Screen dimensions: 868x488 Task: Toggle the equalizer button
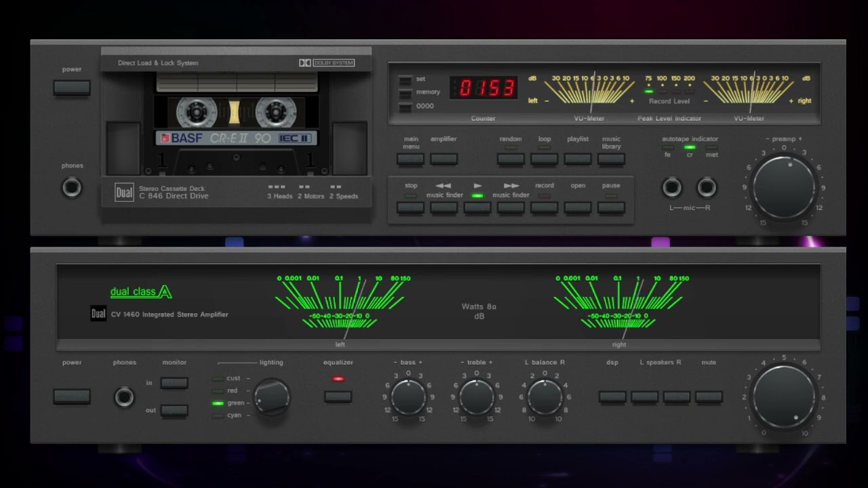coord(338,397)
